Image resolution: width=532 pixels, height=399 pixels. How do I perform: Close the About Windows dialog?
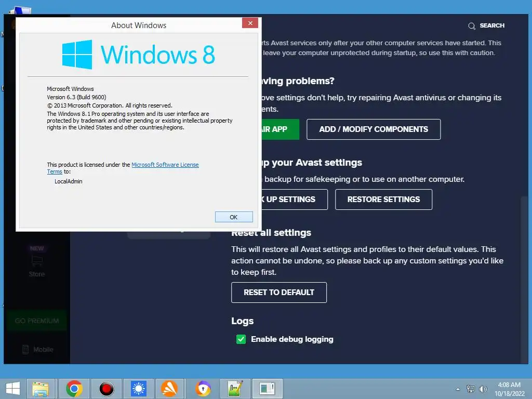250,23
